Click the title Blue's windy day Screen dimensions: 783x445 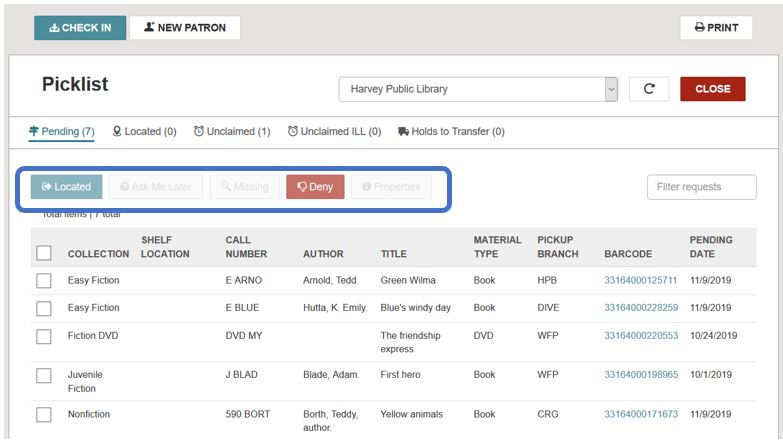[x=415, y=308]
